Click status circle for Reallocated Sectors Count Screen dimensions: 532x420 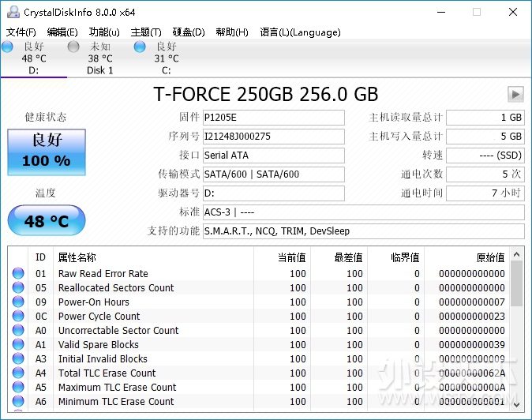pyautogui.click(x=18, y=287)
